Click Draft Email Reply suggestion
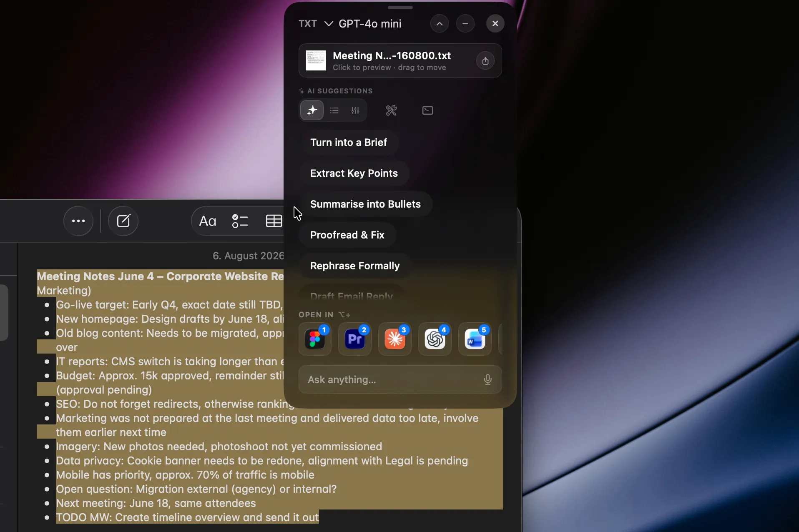 tap(352, 295)
